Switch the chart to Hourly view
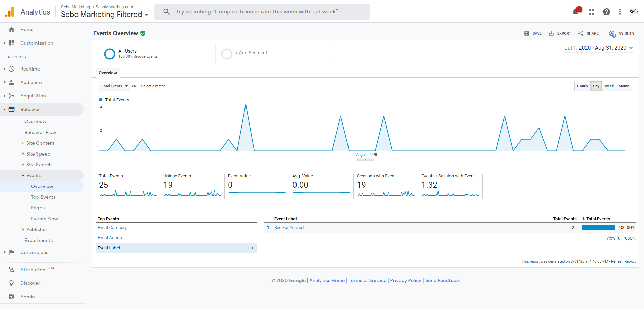The height and width of the screenshot is (309, 644). point(582,86)
